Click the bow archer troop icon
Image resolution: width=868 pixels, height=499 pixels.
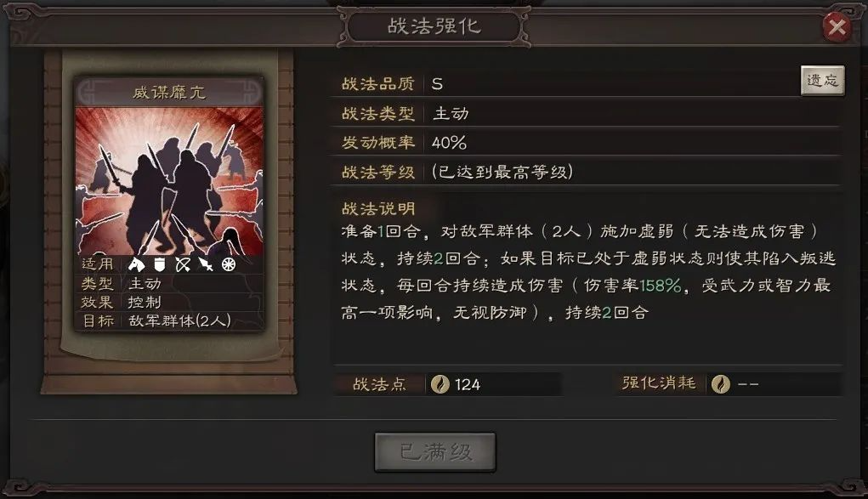point(183,264)
